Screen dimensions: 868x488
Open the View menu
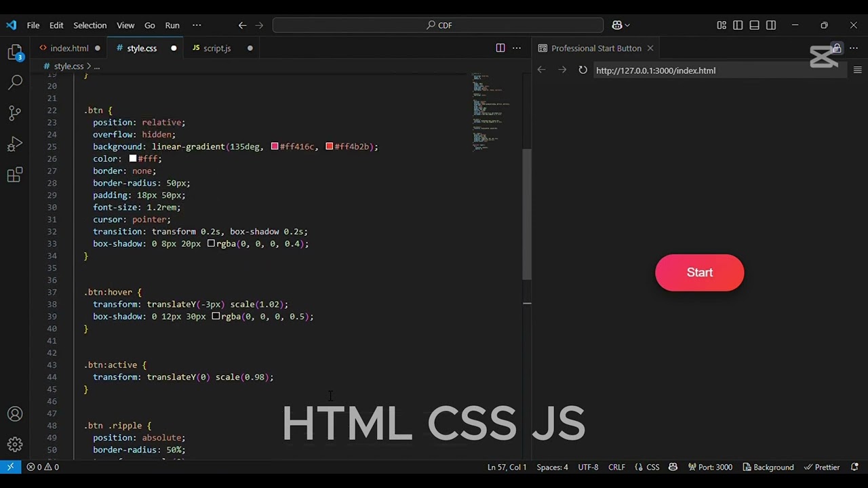tap(125, 25)
